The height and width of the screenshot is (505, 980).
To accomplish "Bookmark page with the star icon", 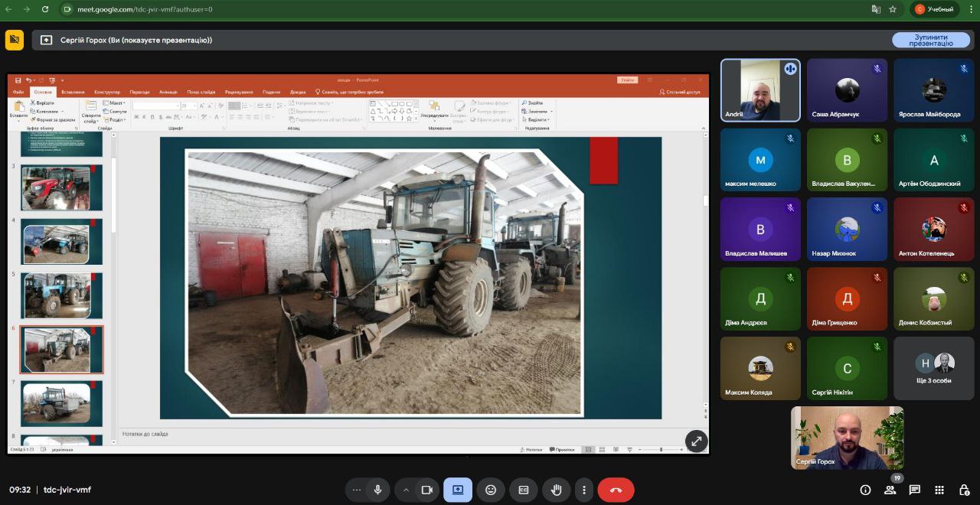I will pos(893,9).
